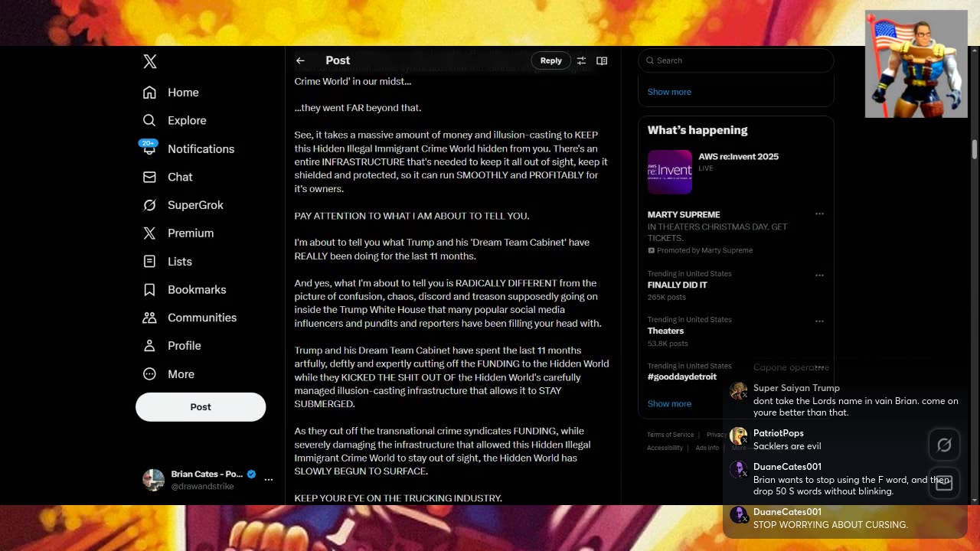The height and width of the screenshot is (551, 980).
Task: Open #gooddaydetroit trend
Action: click(682, 377)
